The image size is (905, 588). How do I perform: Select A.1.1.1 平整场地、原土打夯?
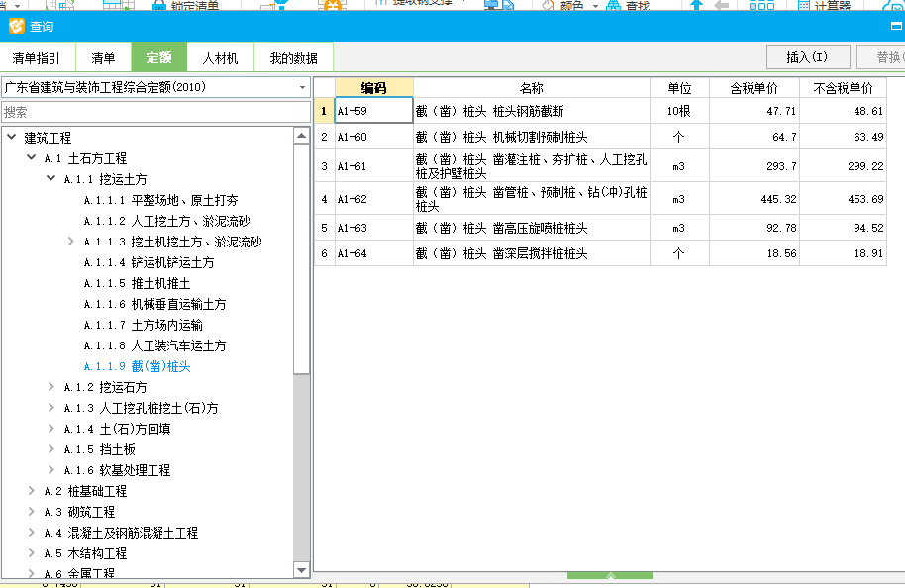[160, 200]
